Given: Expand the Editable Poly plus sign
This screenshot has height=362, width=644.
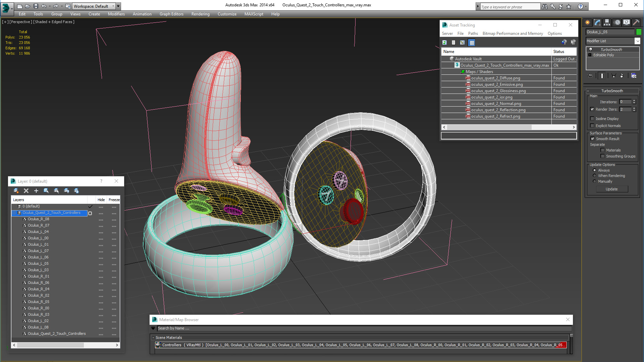Looking at the screenshot, I should (590, 55).
